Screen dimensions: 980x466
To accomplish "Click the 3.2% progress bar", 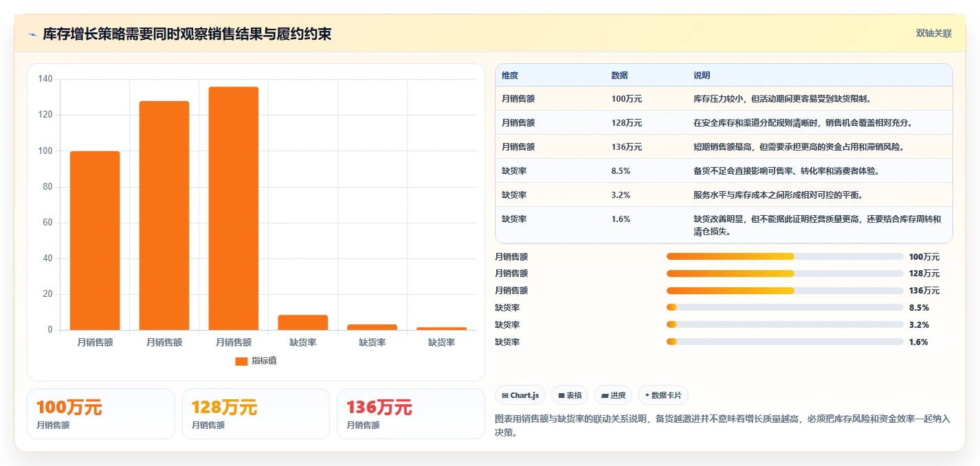I will [x=785, y=325].
